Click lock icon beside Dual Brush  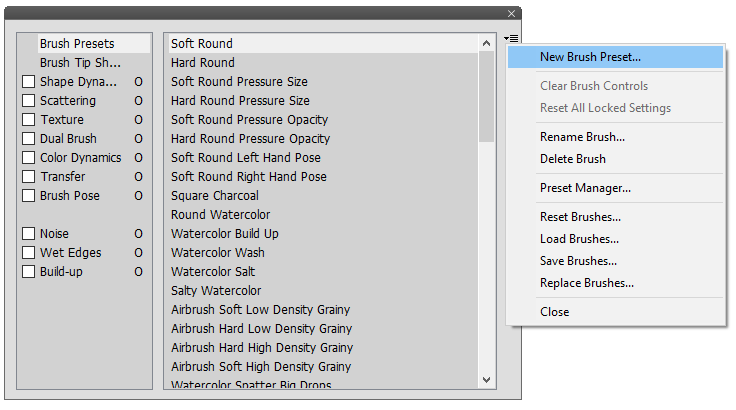coord(139,139)
